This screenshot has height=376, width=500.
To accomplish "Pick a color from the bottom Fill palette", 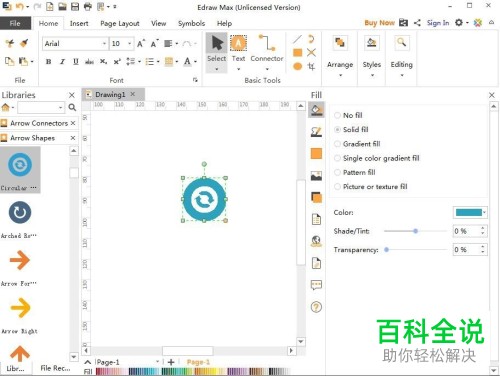I will pos(193,371).
